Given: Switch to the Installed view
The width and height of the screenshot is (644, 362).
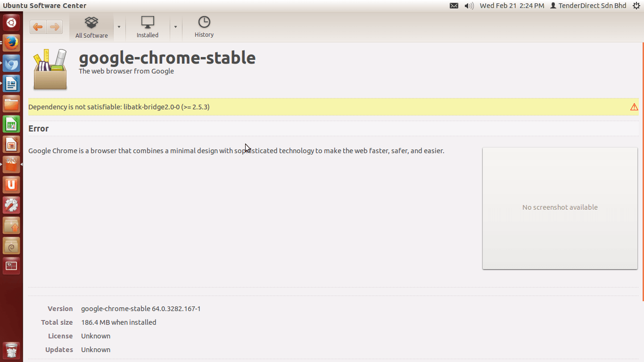Looking at the screenshot, I should (x=148, y=27).
